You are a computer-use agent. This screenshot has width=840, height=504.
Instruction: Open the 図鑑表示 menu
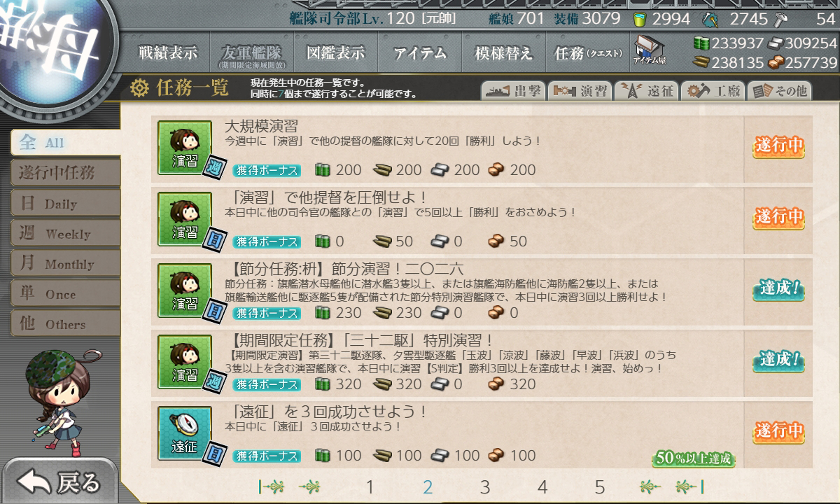tap(335, 52)
